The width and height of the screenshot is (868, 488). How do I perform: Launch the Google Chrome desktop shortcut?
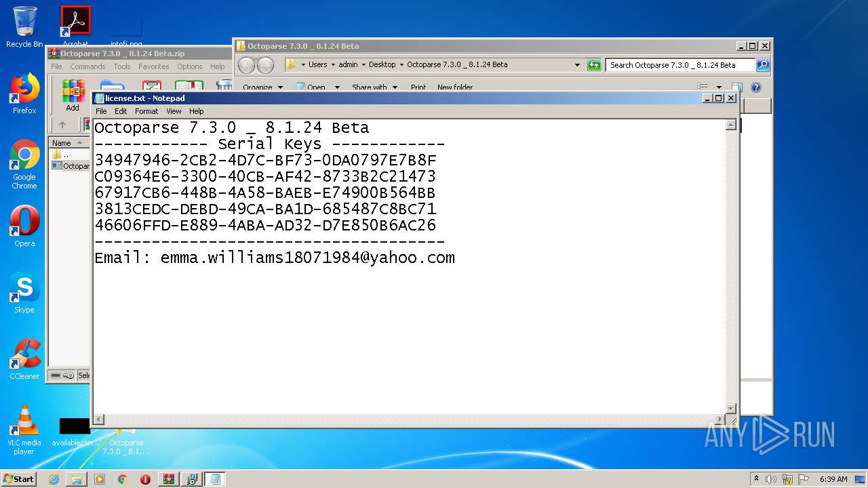24,164
